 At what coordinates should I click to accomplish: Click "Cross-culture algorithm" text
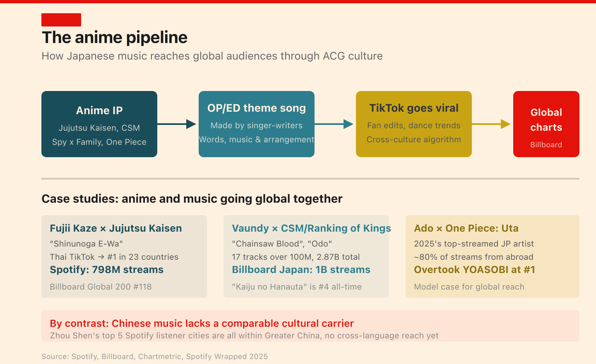click(414, 139)
